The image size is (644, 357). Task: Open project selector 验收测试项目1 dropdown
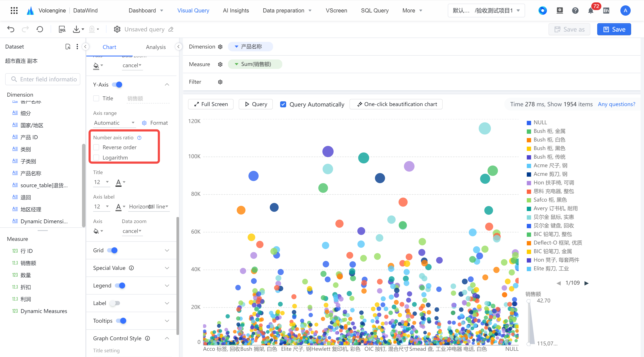coord(486,10)
